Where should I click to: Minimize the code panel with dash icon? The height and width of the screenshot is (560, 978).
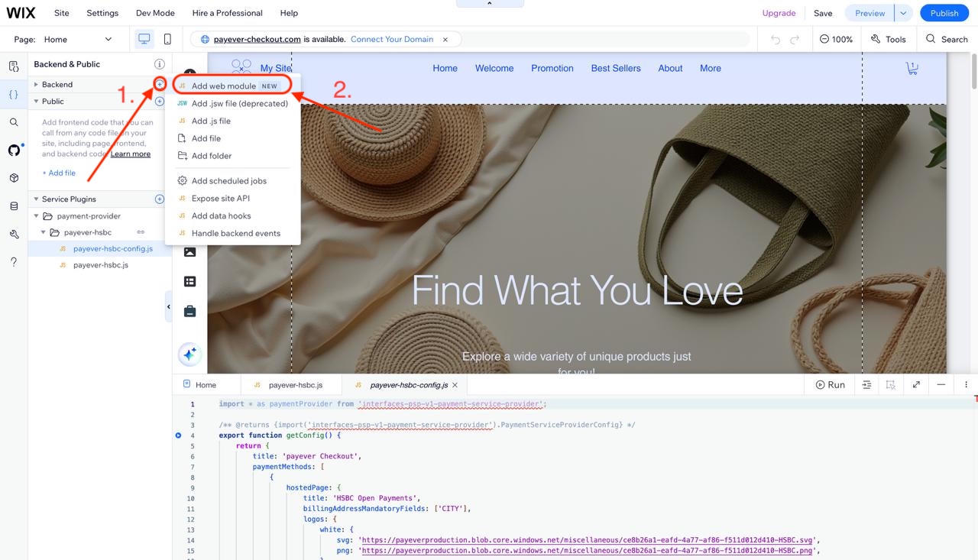pos(941,385)
